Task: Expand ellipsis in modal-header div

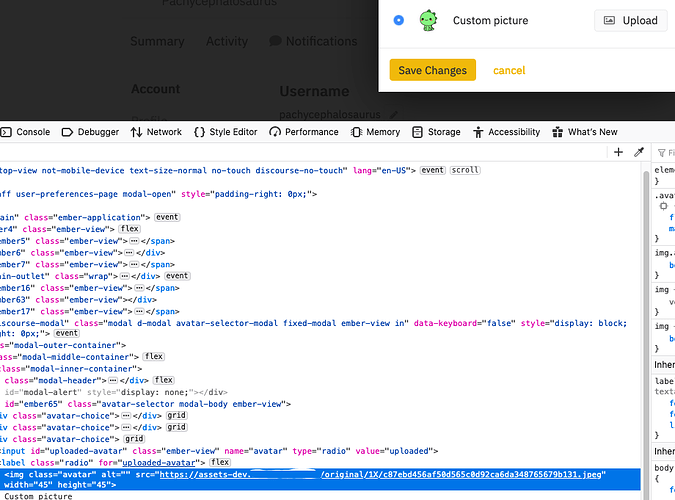Action: tap(113, 381)
